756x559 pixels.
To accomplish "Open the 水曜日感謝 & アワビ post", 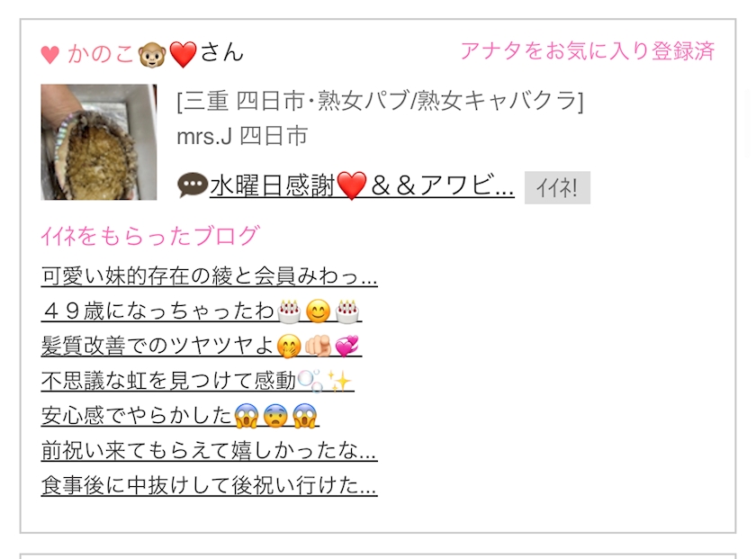I will 362,185.
